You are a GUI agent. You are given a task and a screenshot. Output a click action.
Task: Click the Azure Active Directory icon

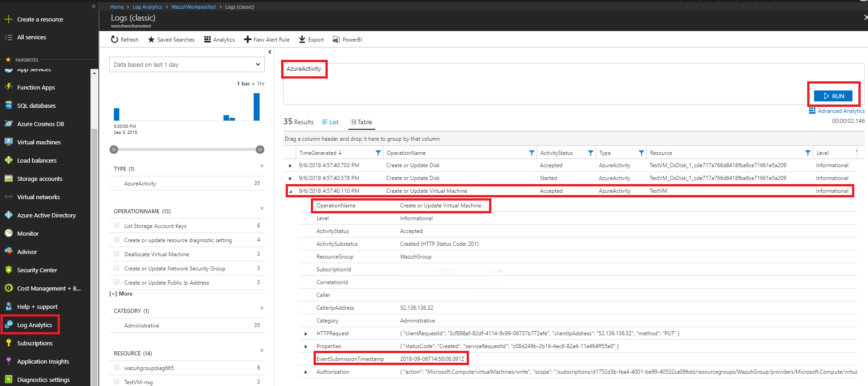(x=8, y=215)
